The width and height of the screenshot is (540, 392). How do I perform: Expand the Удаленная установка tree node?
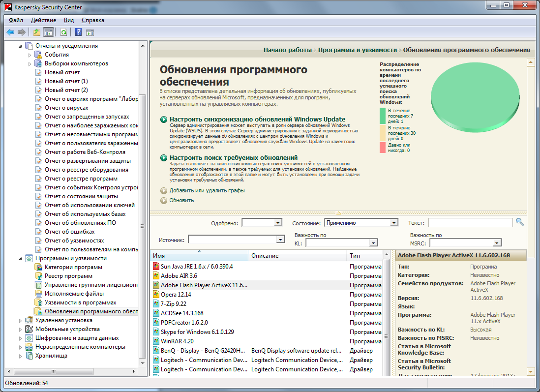pyautogui.click(x=20, y=321)
